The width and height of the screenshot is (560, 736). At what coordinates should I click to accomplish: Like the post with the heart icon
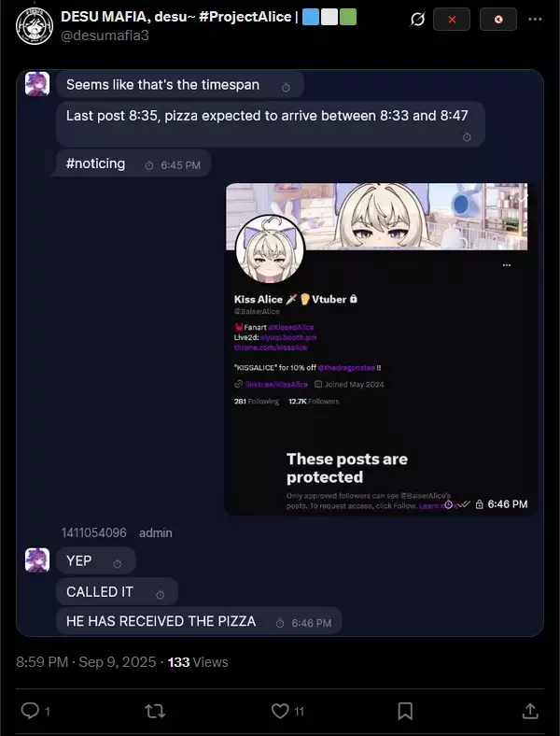(x=280, y=711)
